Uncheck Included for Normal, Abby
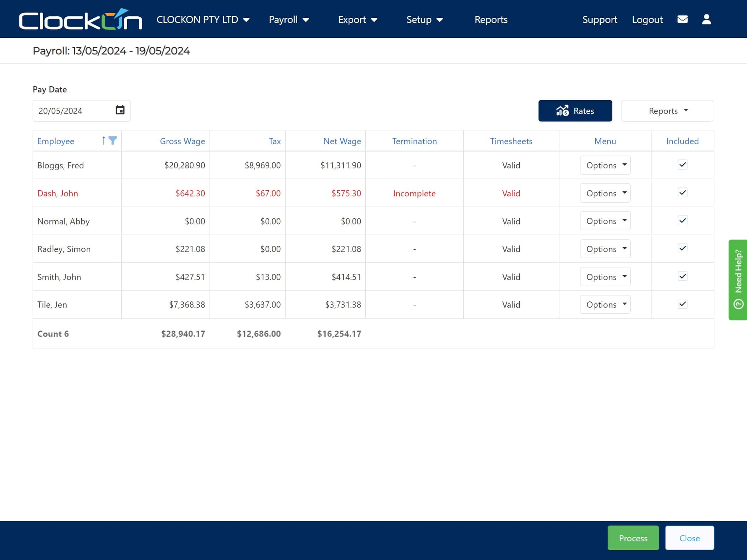 point(682,220)
